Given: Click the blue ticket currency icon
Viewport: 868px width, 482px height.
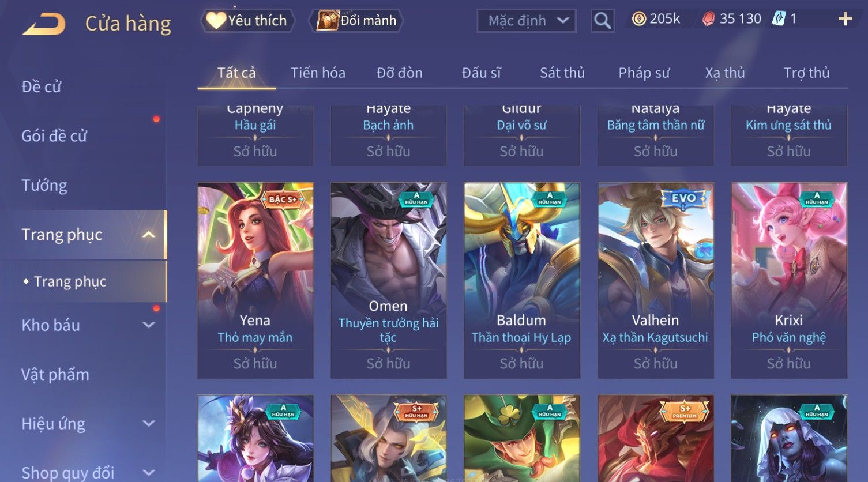Looking at the screenshot, I should (779, 19).
